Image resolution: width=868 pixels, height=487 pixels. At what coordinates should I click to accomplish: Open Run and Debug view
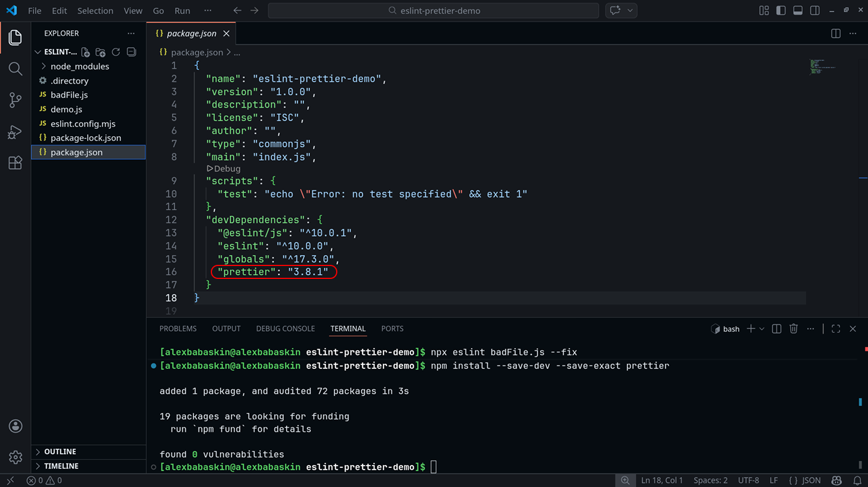click(x=15, y=132)
